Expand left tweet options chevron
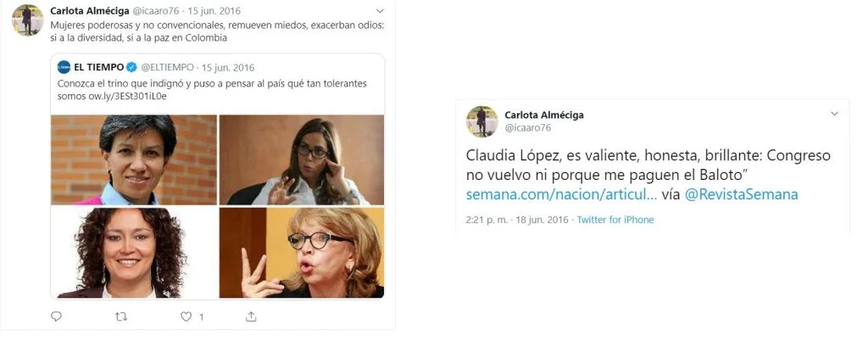This screenshot has width=868, height=342. tap(380, 10)
